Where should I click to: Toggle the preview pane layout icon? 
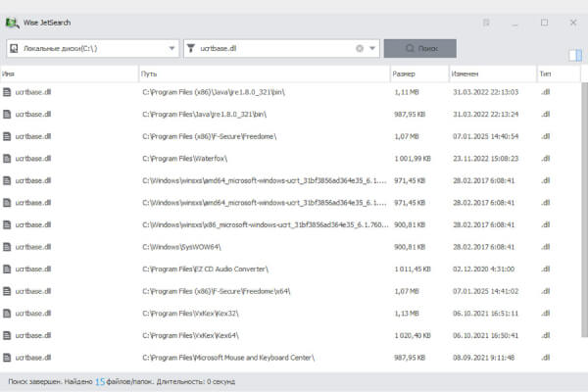tap(574, 55)
